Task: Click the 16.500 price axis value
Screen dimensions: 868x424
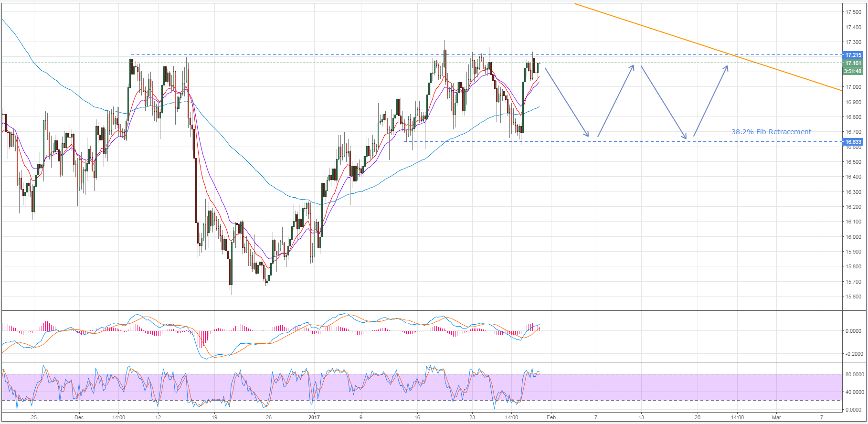Action: pos(853,162)
